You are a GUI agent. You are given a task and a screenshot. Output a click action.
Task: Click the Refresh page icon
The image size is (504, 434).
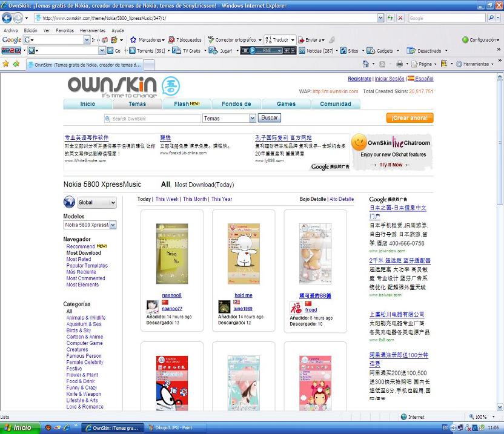[390, 18]
